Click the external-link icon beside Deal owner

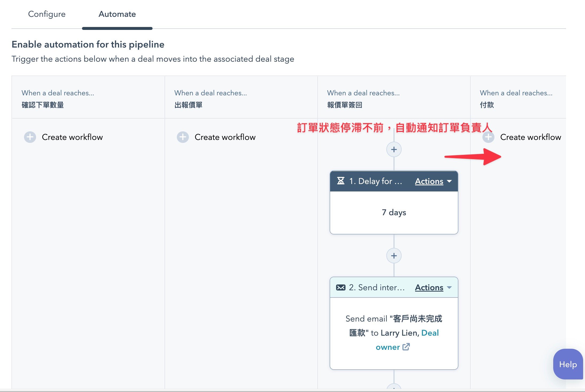[x=407, y=347]
